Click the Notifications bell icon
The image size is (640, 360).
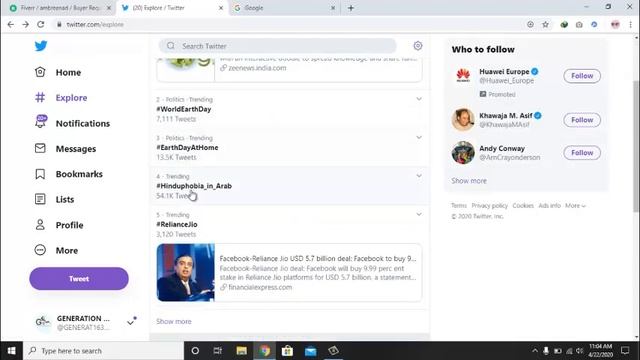40,122
